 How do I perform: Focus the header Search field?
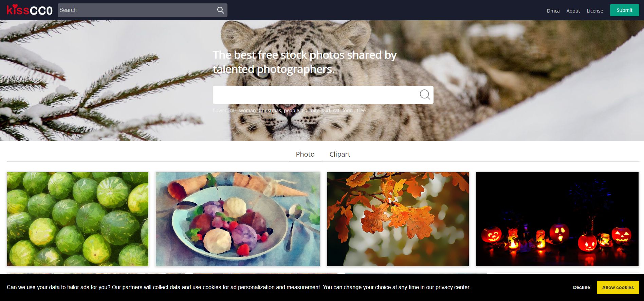(137, 10)
